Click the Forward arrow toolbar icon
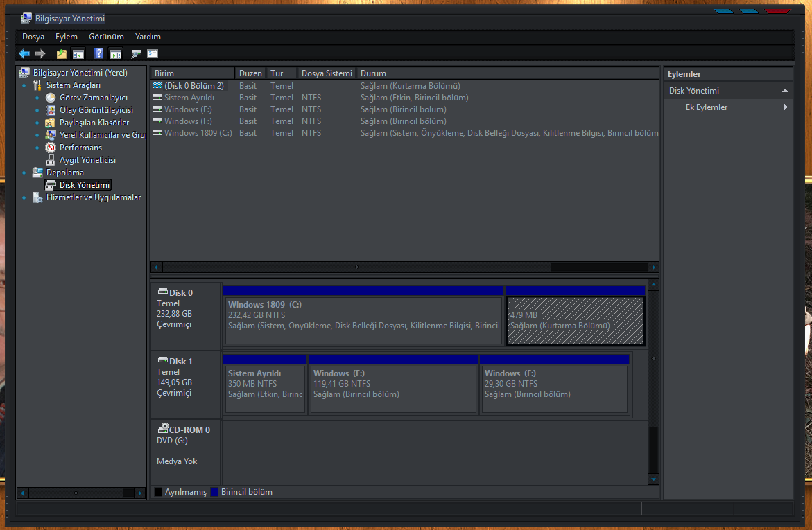 point(40,54)
